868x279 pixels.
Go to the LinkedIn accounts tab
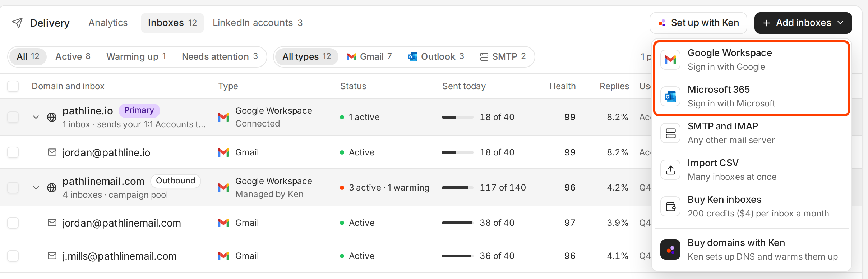(x=258, y=23)
